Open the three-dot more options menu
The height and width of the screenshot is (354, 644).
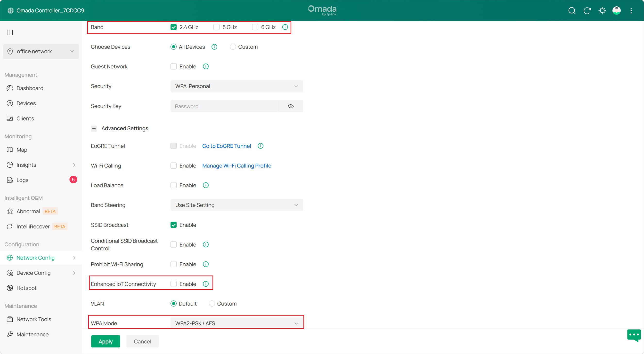pyautogui.click(x=631, y=10)
